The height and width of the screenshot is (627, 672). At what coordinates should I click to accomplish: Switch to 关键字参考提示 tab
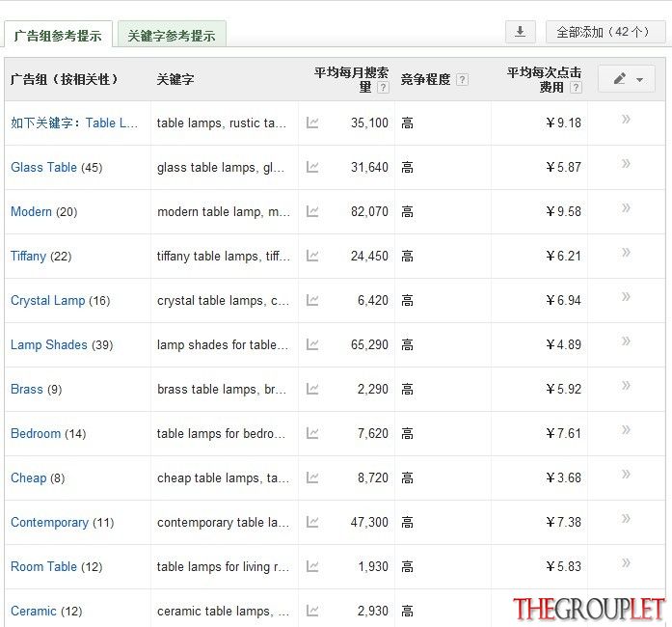pos(172,35)
